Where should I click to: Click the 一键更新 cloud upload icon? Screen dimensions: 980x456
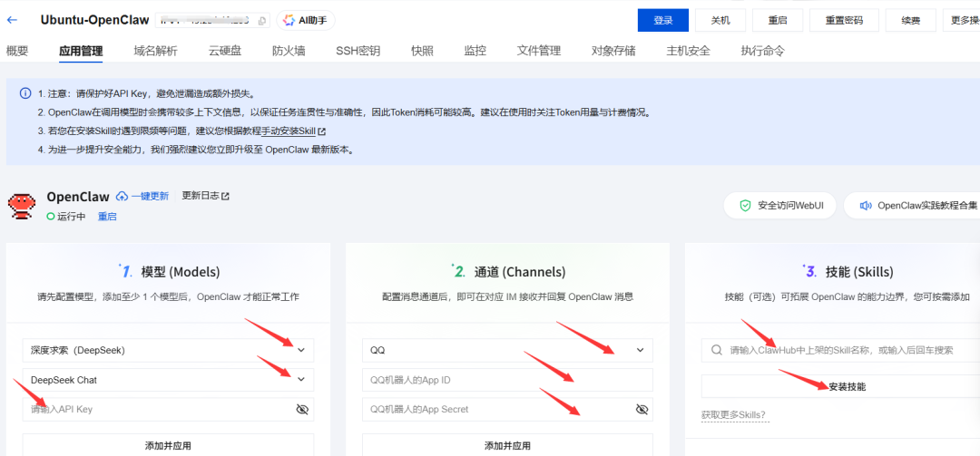coord(122,196)
